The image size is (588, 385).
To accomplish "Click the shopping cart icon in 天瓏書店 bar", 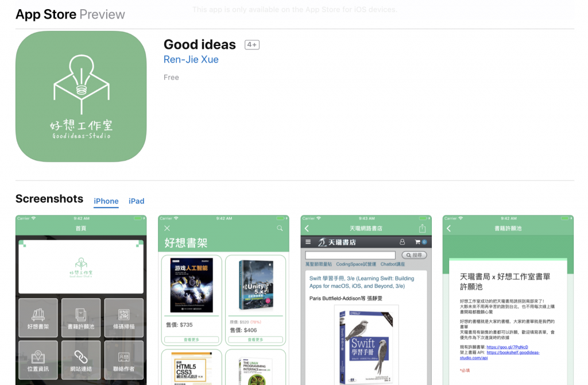I will [x=417, y=242].
